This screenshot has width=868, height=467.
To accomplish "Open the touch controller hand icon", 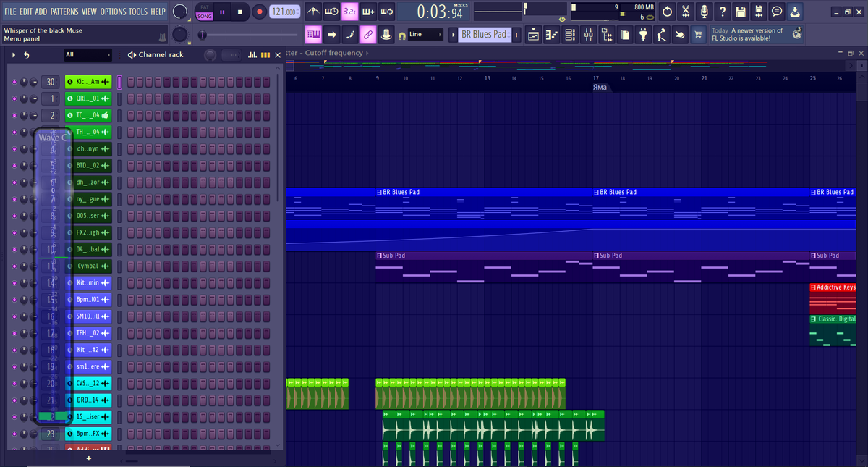I will [680, 34].
